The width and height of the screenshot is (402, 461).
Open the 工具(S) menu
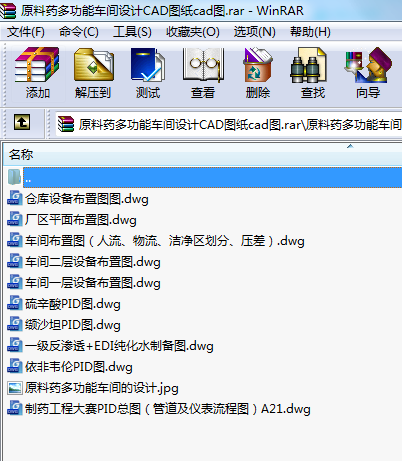tap(132, 32)
